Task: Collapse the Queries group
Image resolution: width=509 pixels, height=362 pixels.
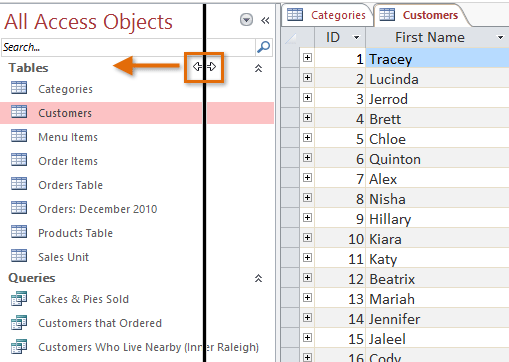Action: (258, 278)
